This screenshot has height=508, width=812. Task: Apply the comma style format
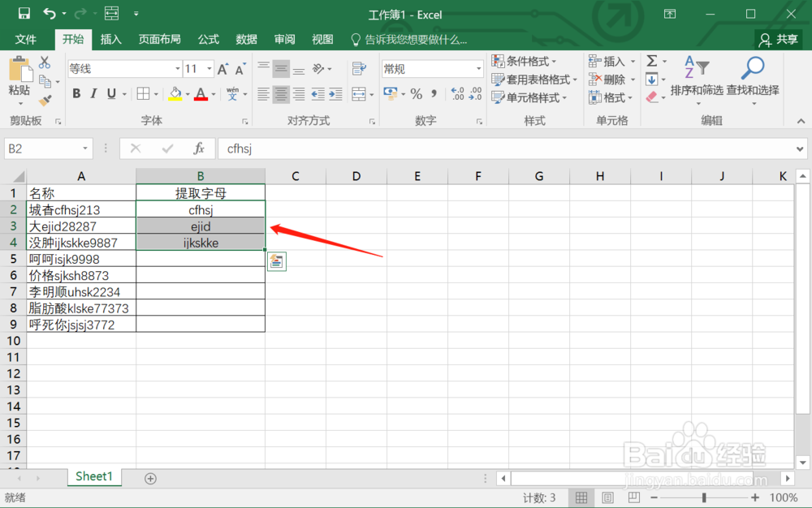[434, 93]
